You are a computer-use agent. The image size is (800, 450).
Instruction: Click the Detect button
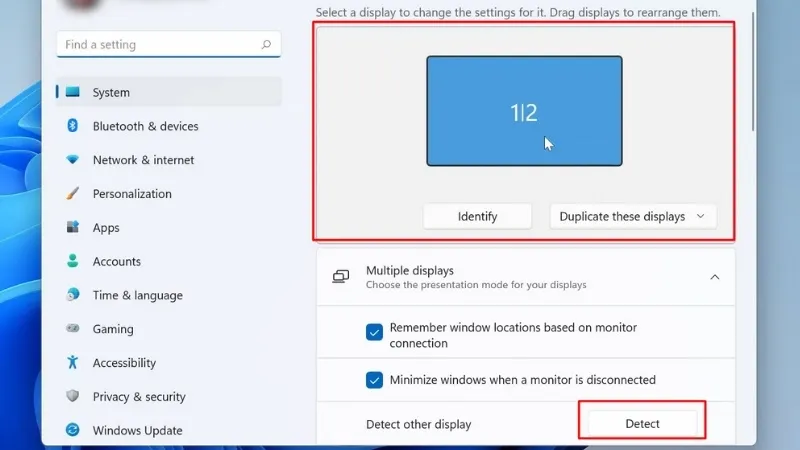pyautogui.click(x=642, y=423)
